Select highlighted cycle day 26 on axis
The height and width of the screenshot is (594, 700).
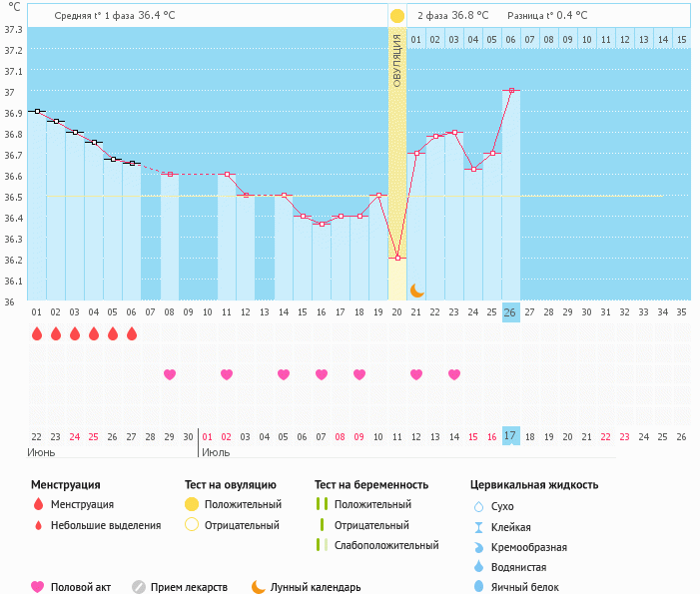point(510,312)
